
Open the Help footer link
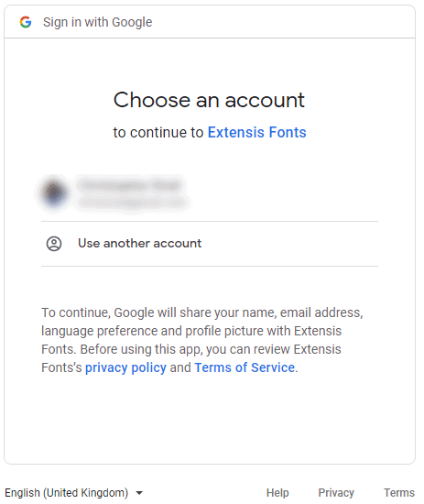pyautogui.click(x=277, y=492)
